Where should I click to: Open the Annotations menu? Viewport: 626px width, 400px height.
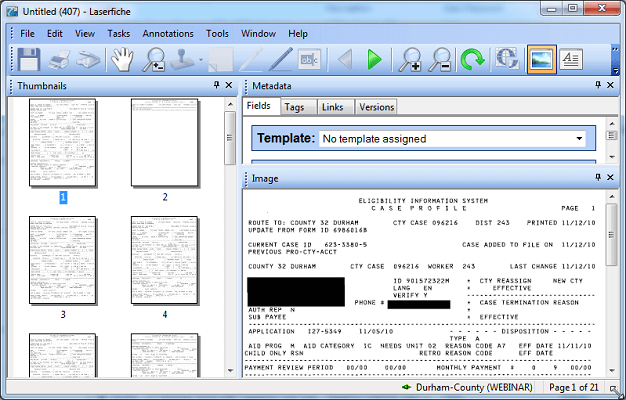168,34
